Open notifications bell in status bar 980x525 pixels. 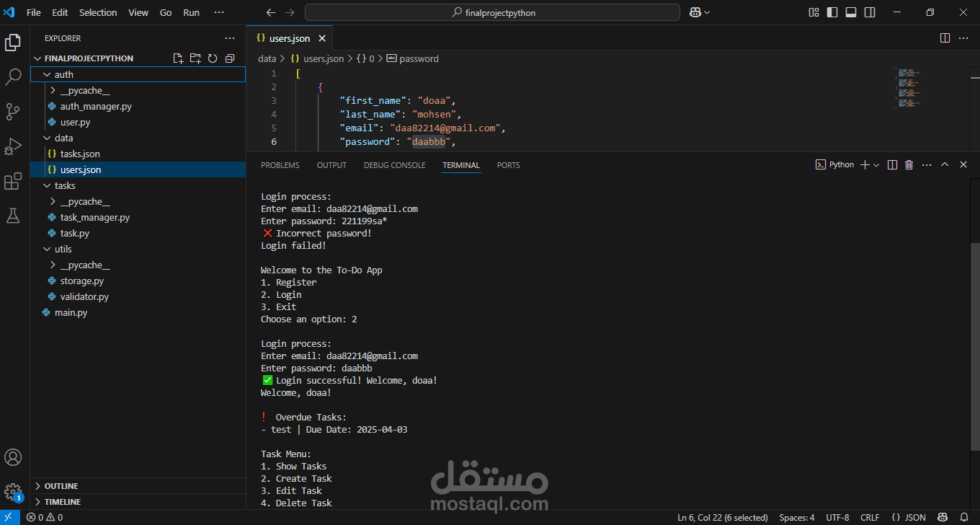tap(965, 517)
